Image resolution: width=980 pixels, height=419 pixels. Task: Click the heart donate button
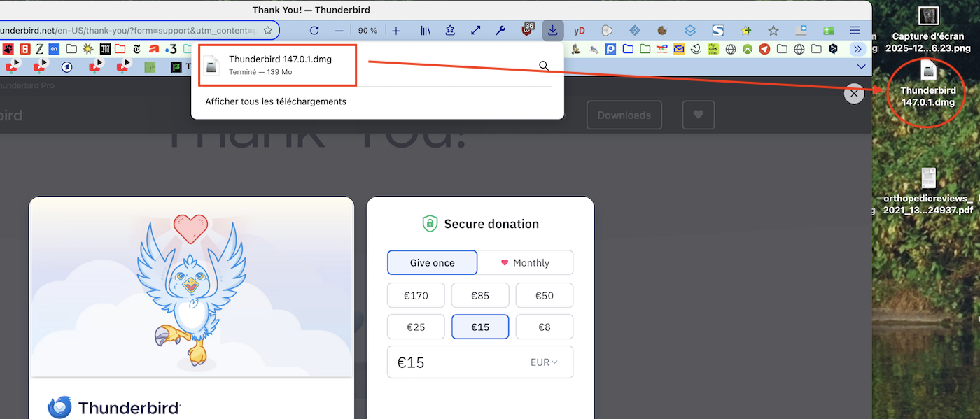(x=698, y=115)
